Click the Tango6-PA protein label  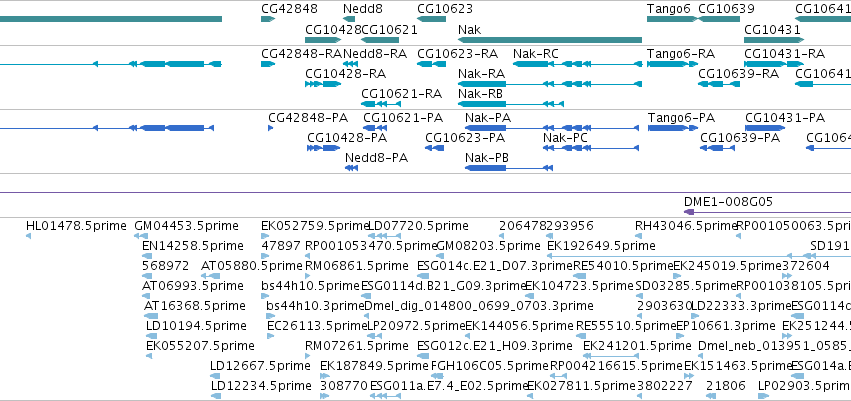point(681,118)
